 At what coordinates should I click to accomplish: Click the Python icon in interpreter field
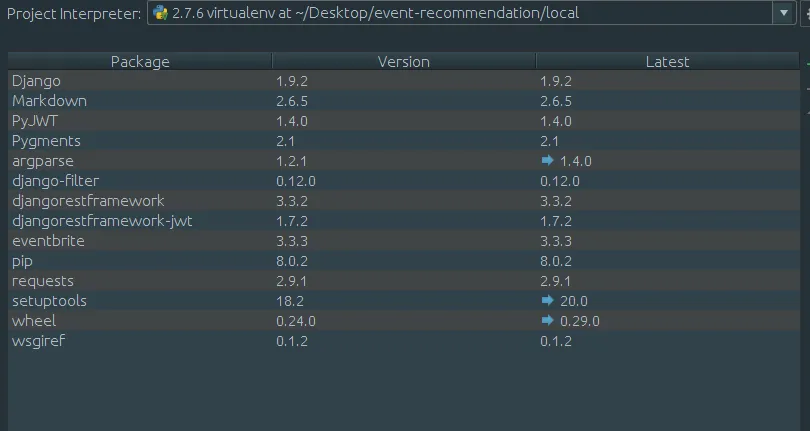(161, 13)
